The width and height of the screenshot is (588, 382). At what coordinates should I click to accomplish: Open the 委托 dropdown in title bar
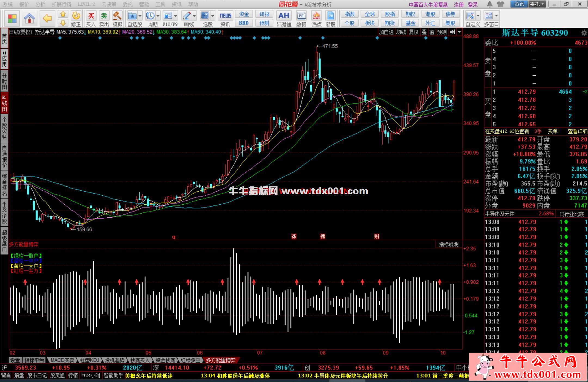tap(537, 4)
